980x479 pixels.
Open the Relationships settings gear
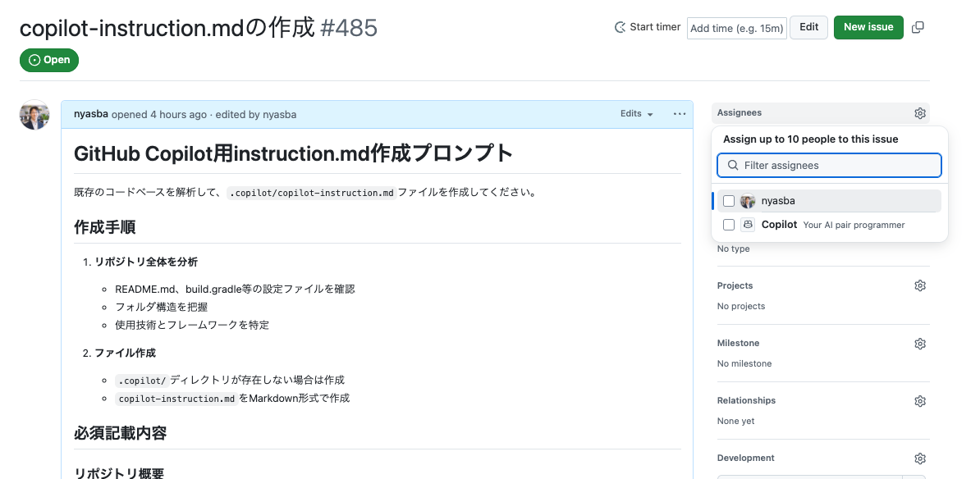click(x=920, y=401)
